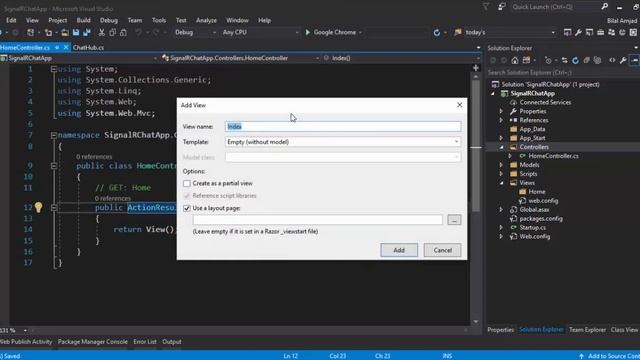Collapse the namespace code block
The image size is (640, 360).
[53, 135]
